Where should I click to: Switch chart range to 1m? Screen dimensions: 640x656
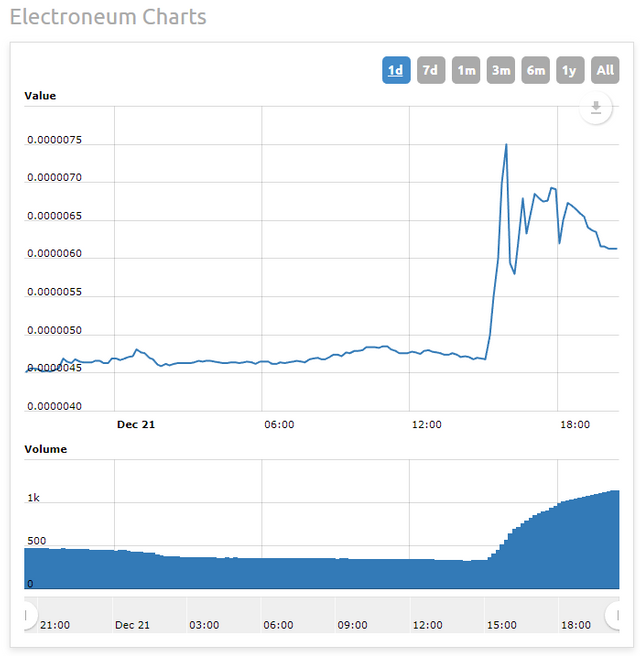pyautogui.click(x=466, y=70)
